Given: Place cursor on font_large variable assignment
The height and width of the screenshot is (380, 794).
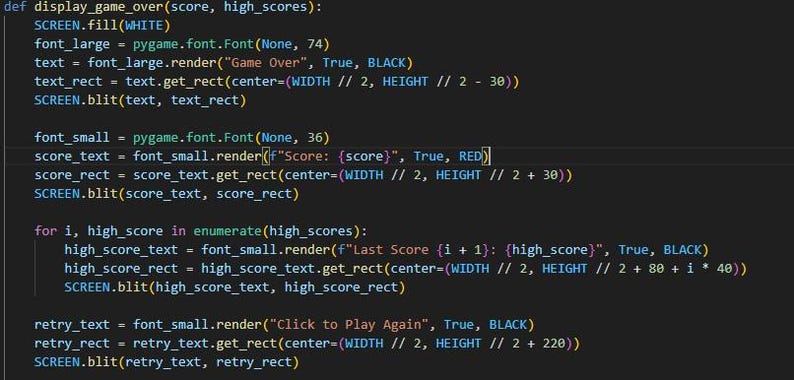Looking at the screenshot, I should point(72,45).
